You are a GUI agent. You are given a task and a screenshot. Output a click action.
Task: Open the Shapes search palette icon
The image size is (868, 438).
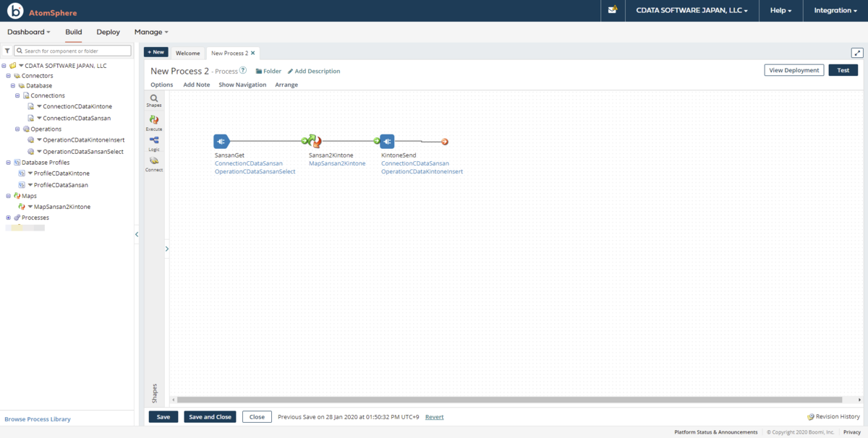click(x=154, y=100)
